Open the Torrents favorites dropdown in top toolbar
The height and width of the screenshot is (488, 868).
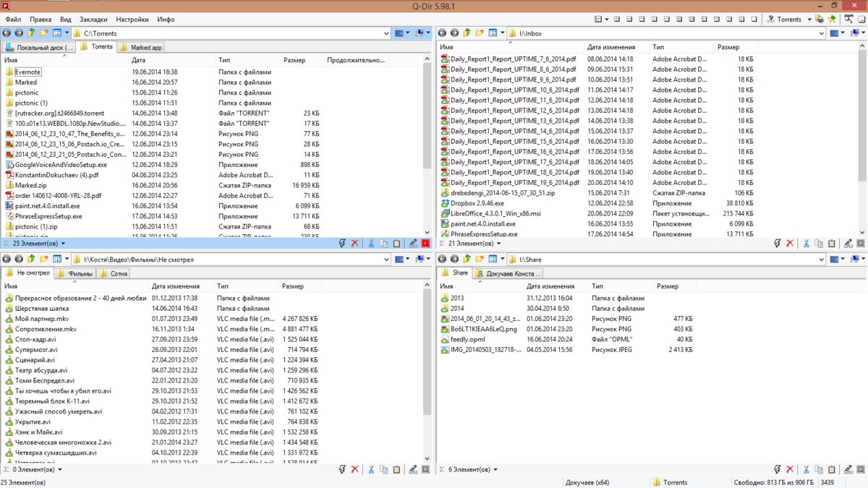pyautogui.click(x=809, y=20)
